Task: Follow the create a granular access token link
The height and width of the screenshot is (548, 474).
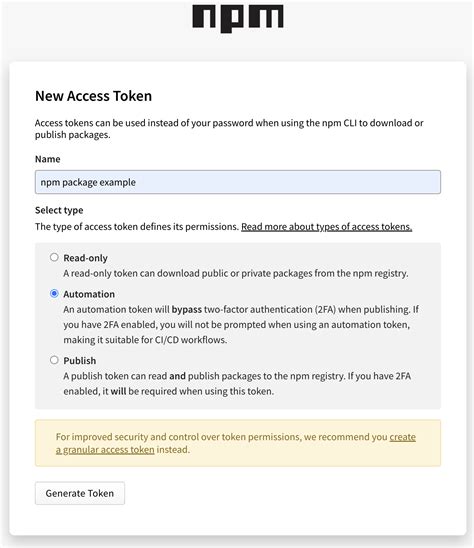Action: coord(236,443)
